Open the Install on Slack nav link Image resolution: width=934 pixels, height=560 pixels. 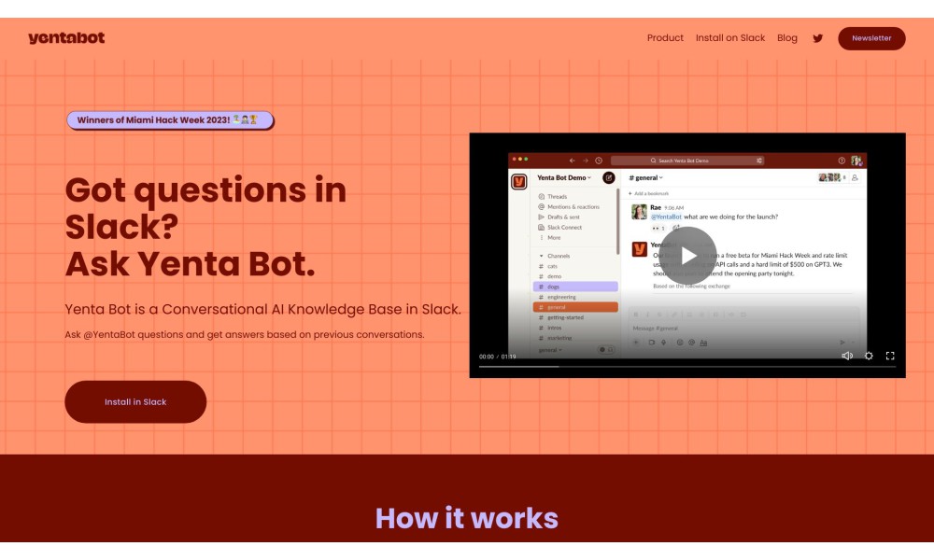coord(729,38)
